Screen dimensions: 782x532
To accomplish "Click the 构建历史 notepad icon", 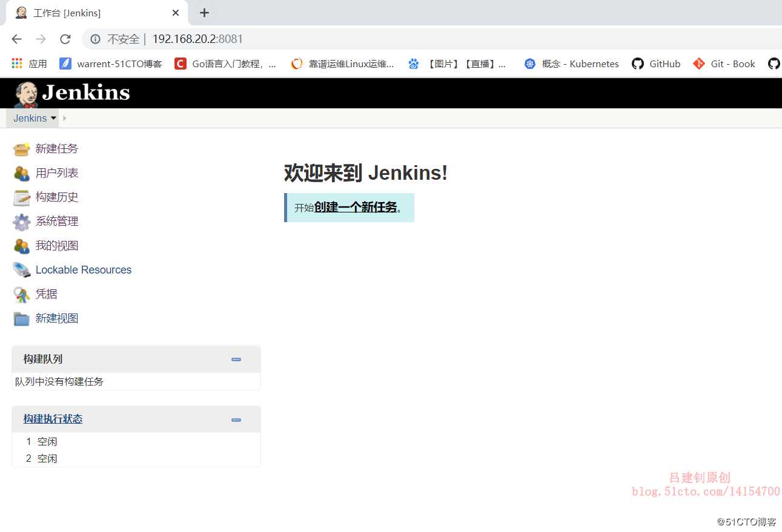I will point(21,197).
